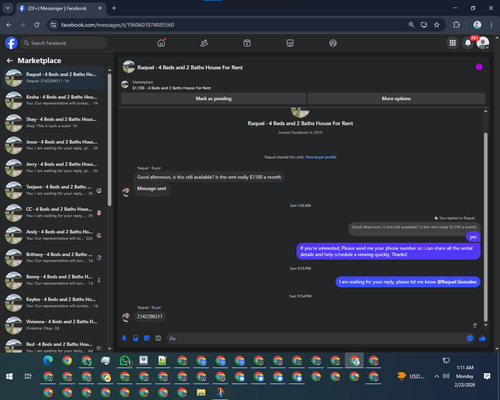Click the back arrow beside Marketplace

click(10, 60)
